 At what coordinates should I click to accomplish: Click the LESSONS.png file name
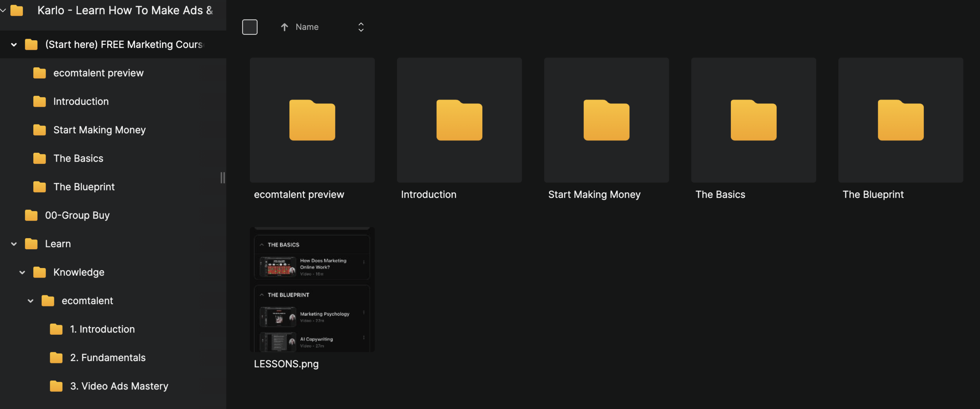286,364
